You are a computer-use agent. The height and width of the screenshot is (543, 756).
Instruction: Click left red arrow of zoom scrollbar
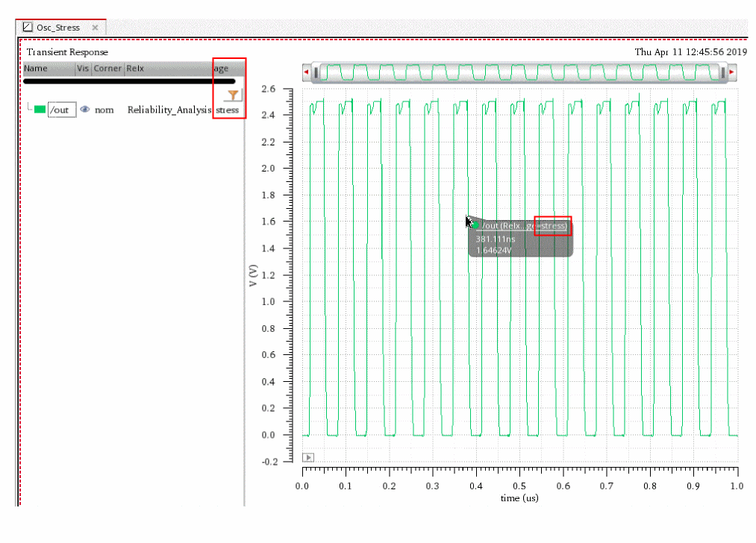pyautogui.click(x=306, y=72)
